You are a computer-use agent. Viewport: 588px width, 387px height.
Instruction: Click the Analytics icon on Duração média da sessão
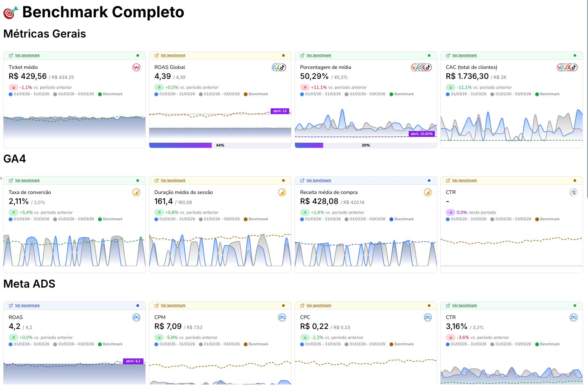tap(282, 192)
